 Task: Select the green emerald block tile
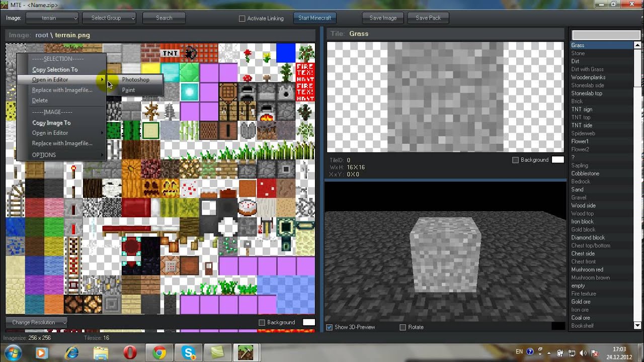pyautogui.click(x=190, y=72)
